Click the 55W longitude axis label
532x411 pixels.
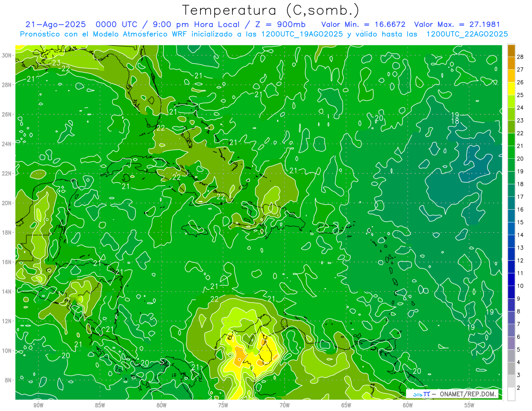point(469,405)
